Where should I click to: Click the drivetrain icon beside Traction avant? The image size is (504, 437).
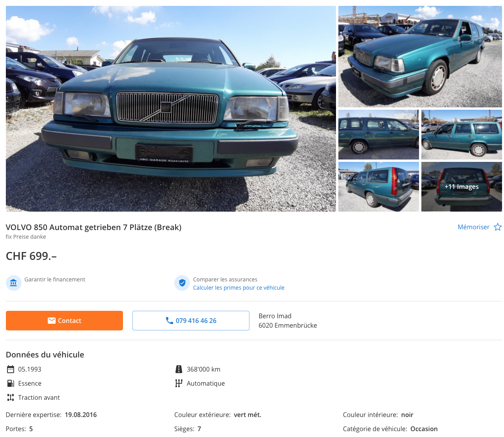11,397
